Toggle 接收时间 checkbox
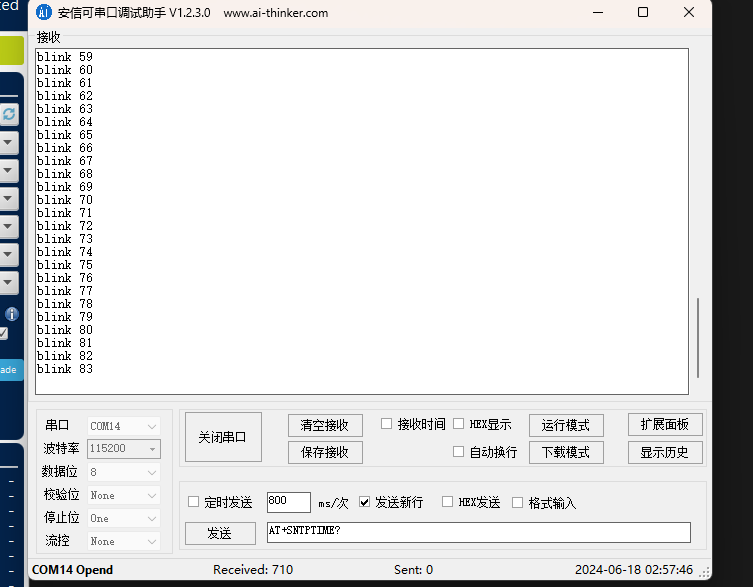 coord(386,424)
